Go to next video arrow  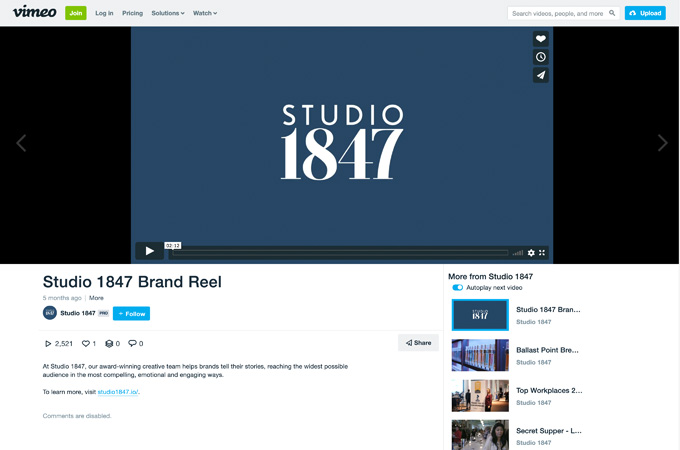[662, 143]
